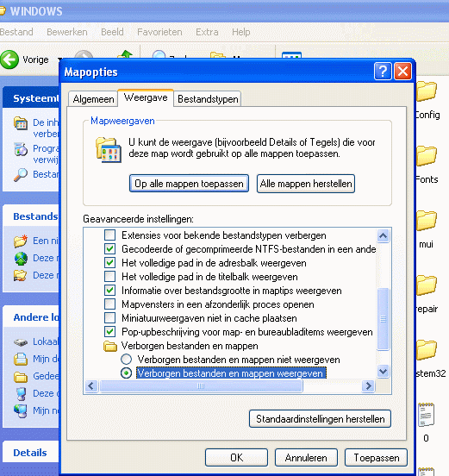
Task: Click the settings list scroll down arrow
Action: 383,371
